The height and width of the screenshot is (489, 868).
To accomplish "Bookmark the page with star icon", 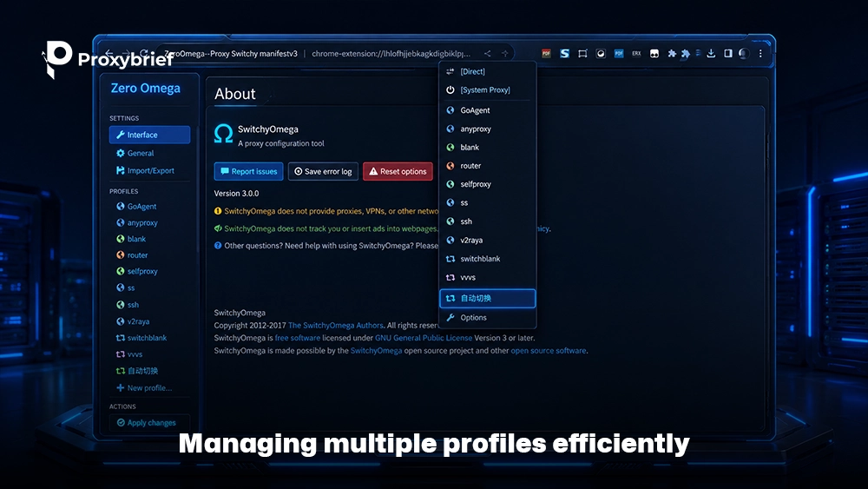I will coord(505,54).
